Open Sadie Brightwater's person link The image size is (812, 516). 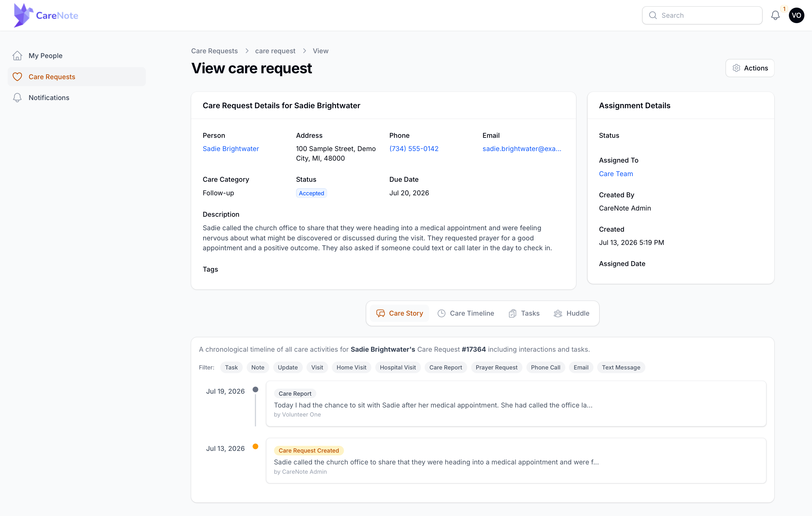click(231, 149)
